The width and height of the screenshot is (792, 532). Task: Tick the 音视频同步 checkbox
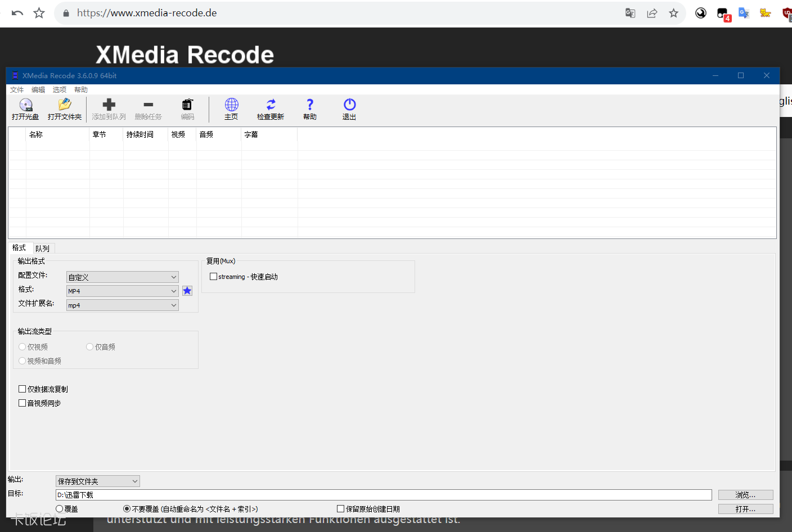(x=22, y=403)
